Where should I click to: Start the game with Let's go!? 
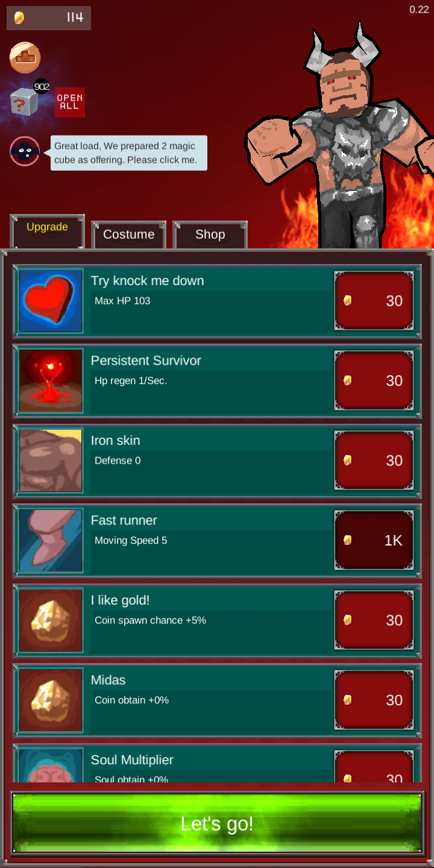click(217, 823)
